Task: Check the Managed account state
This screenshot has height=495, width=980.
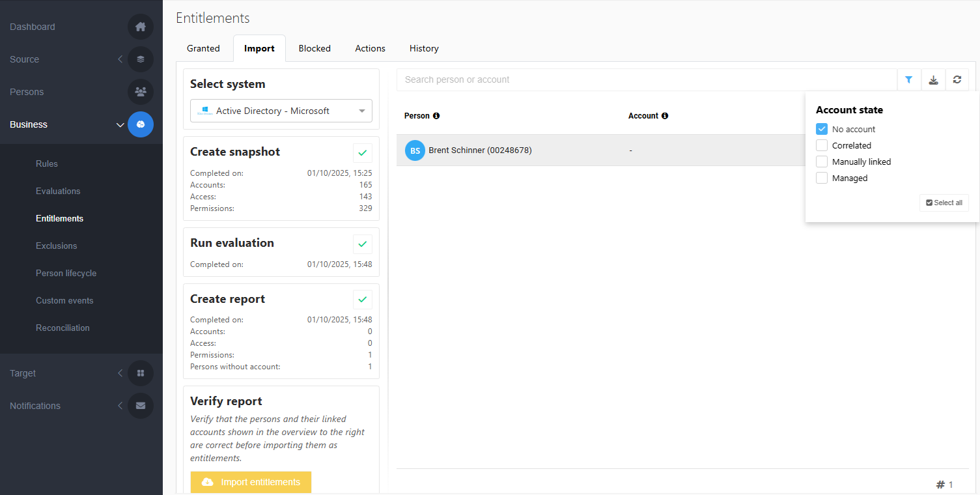Action: 822,178
